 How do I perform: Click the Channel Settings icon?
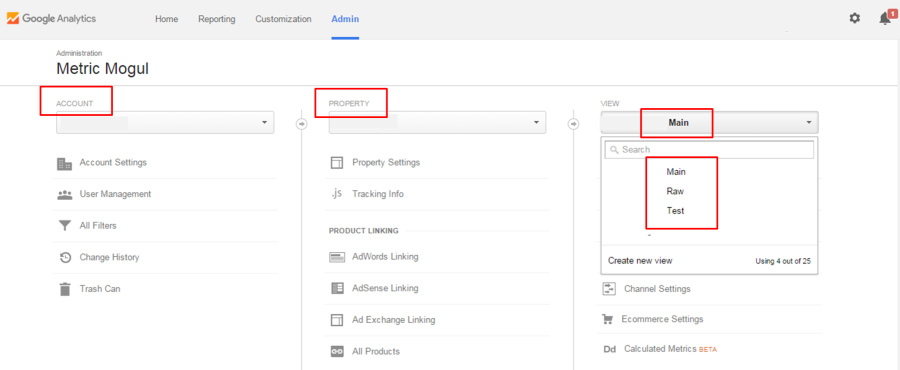click(x=608, y=289)
